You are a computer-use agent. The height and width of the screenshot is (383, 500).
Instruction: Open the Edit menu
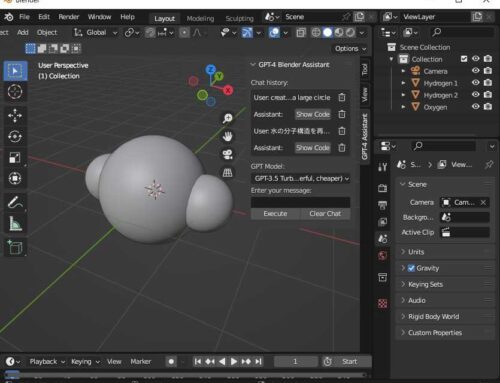[x=44, y=17]
